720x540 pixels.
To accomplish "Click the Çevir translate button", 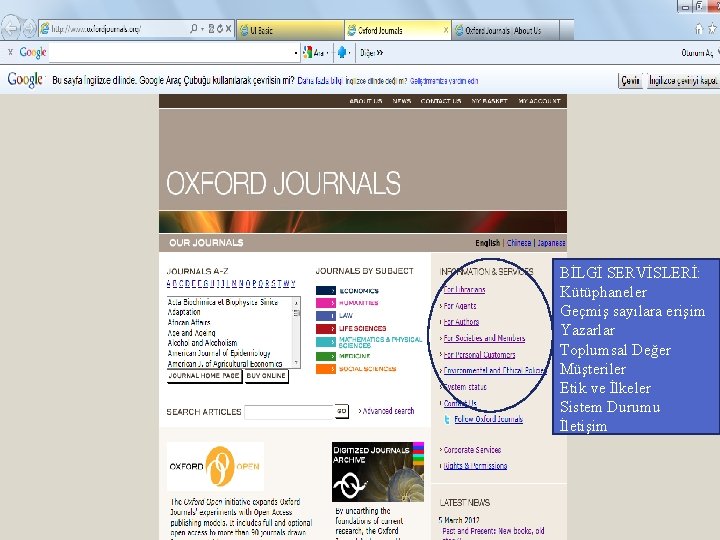I will (x=630, y=81).
